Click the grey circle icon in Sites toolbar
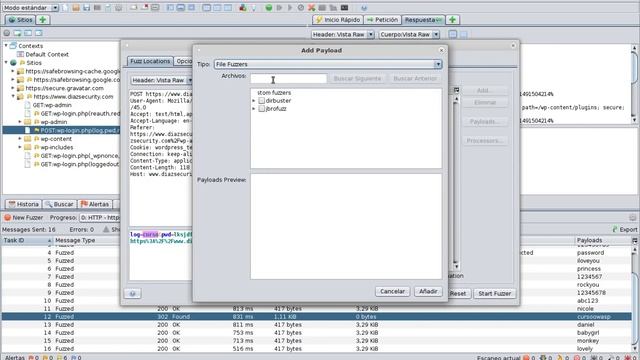The image size is (640, 360). (x=7, y=33)
